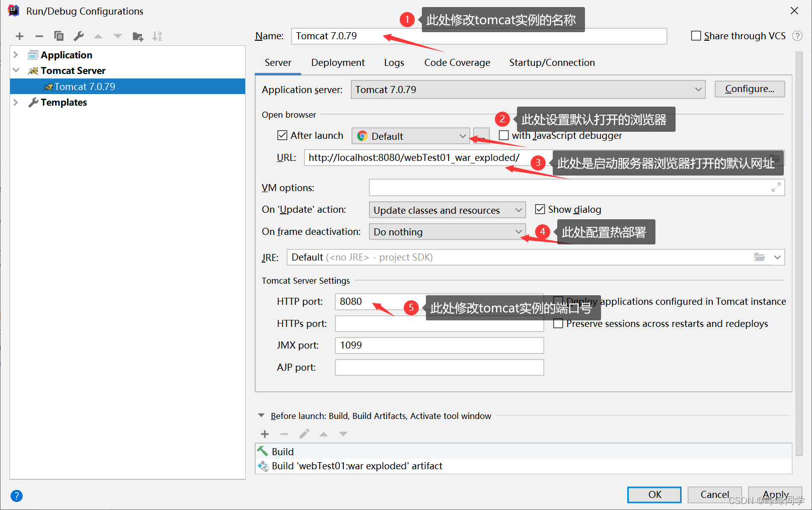Screen dimensions: 812x510
Task: Expand Templates tree node
Action: coord(16,102)
